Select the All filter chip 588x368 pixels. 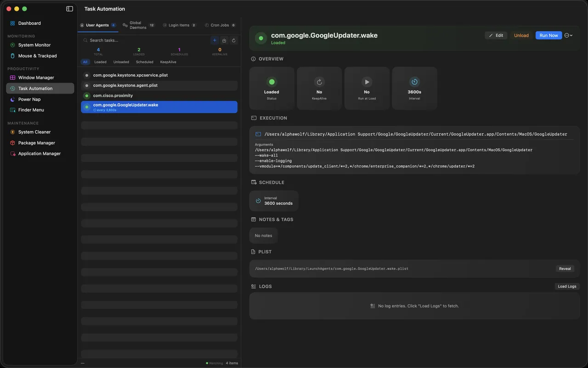click(x=85, y=62)
